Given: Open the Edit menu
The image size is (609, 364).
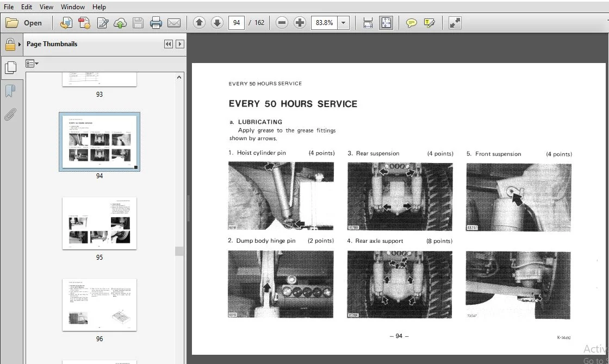Looking at the screenshot, I should click(27, 7).
